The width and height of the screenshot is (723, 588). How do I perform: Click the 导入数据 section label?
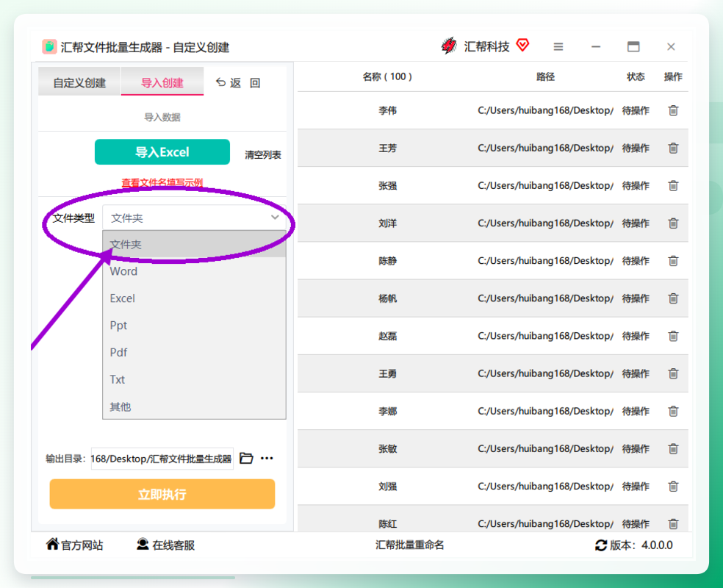tap(162, 117)
